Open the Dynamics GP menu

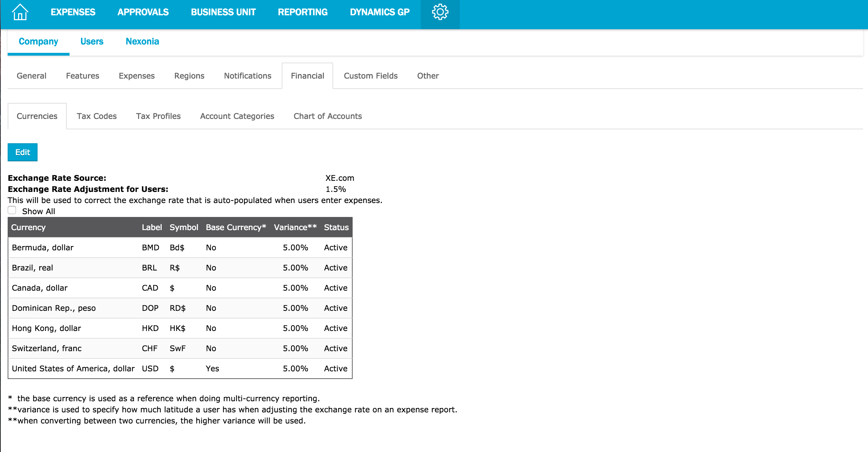(379, 13)
